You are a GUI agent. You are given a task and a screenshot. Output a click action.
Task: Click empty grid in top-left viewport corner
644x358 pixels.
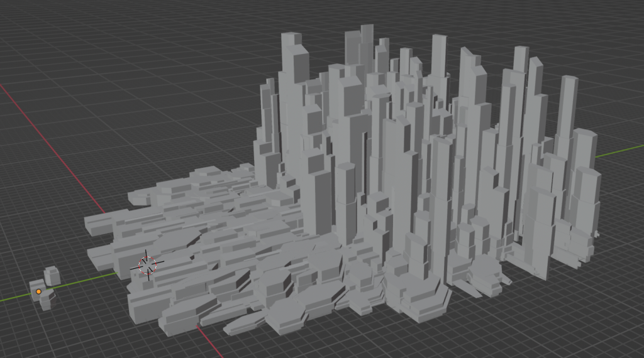coord(38,25)
